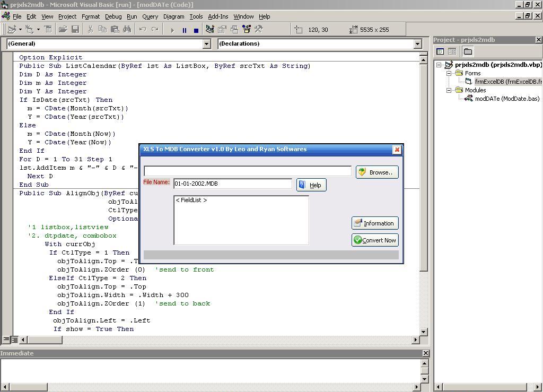Click the Cut scissors icon
This screenshot has height=392, width=543.
[x=90, y=29]
